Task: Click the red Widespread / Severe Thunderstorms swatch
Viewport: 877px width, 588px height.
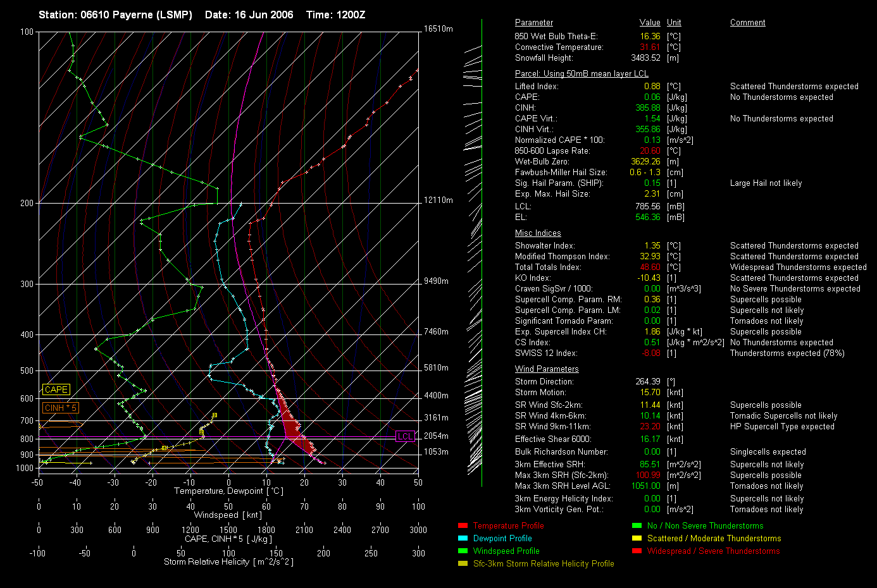Action: click(x=637, y=551)
